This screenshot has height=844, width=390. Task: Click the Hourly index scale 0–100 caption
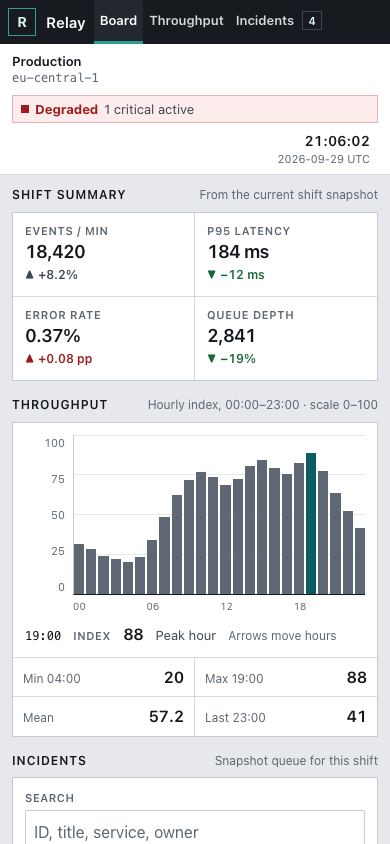[263, 405]
